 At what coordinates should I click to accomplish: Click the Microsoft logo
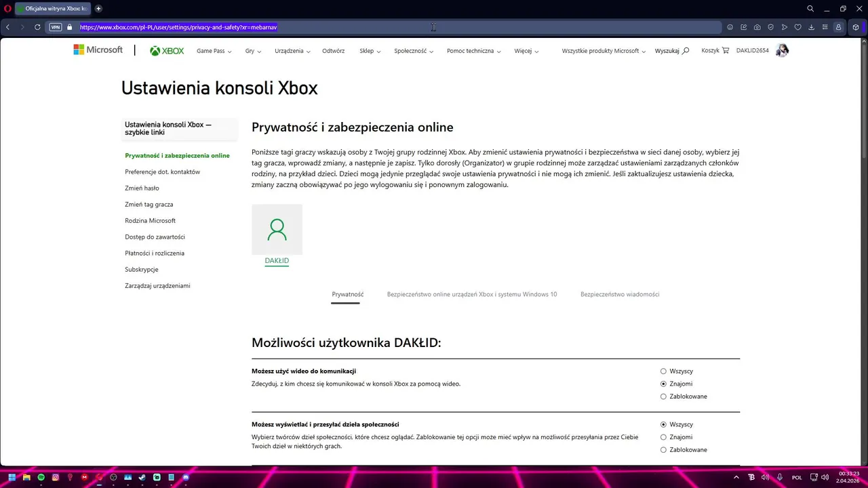(98, 50)
